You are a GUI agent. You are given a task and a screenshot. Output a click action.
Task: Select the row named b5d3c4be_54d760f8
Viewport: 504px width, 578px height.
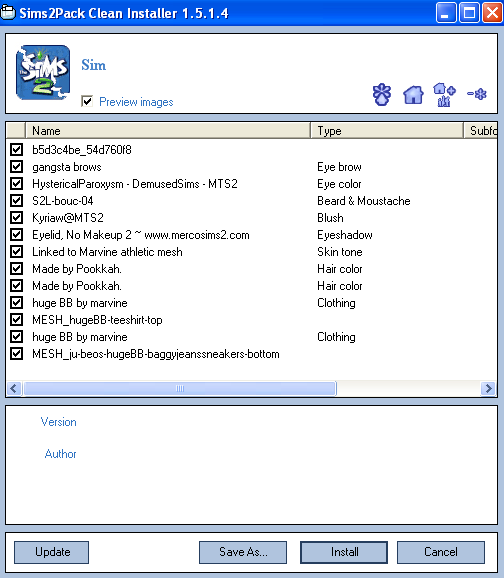point(82,150)
